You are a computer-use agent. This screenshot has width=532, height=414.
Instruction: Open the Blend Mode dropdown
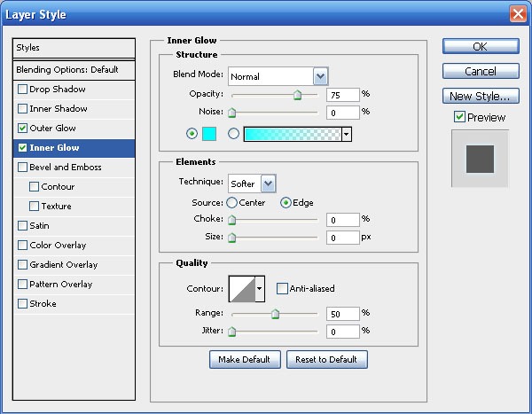pyautogui.click(x=320, y=76)
